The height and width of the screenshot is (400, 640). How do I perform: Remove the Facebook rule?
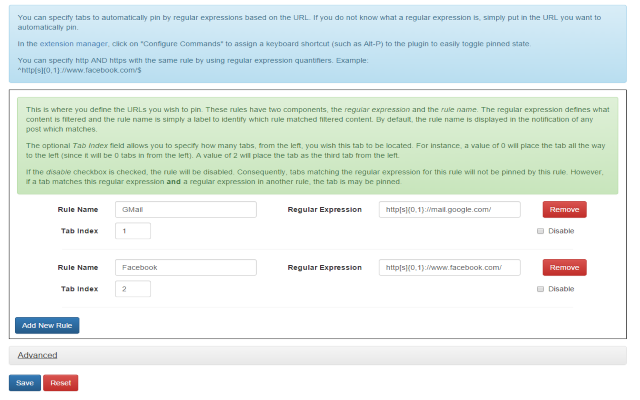[564, 267]
